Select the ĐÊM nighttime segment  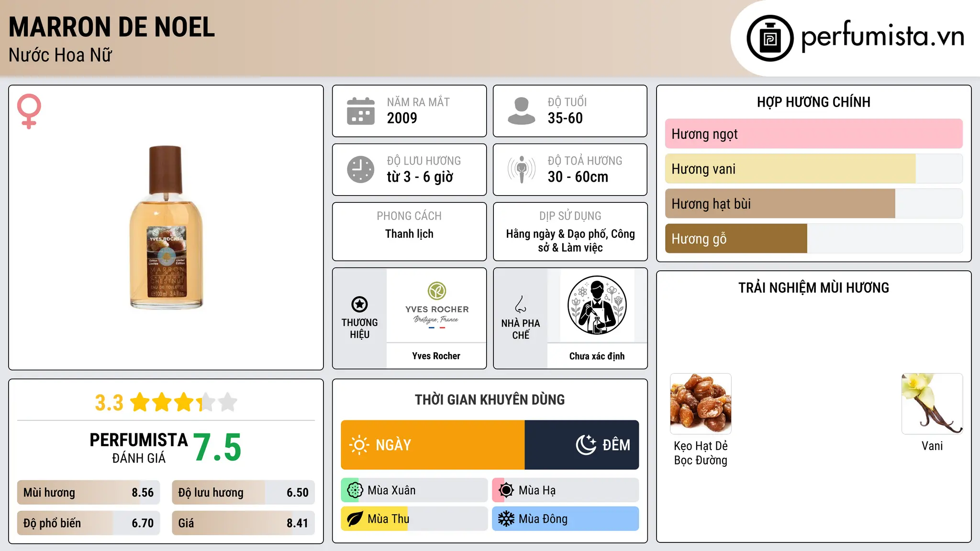[582, 445]
